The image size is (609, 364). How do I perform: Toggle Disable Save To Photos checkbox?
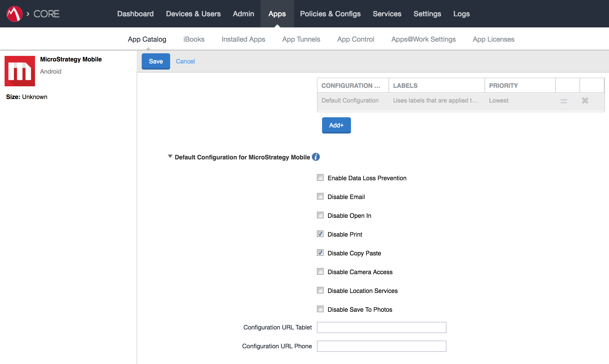point(320,309)
